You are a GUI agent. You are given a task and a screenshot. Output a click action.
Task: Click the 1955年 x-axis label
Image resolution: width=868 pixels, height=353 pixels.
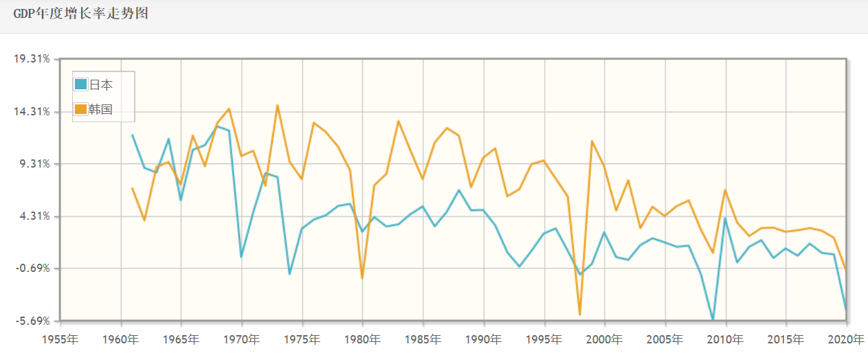(60, 339)
